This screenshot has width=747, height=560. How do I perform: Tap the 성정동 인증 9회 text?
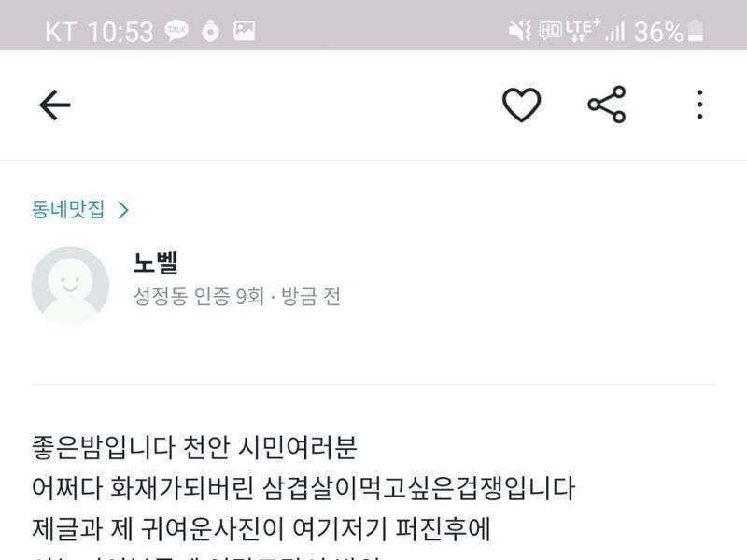(199, 296)
